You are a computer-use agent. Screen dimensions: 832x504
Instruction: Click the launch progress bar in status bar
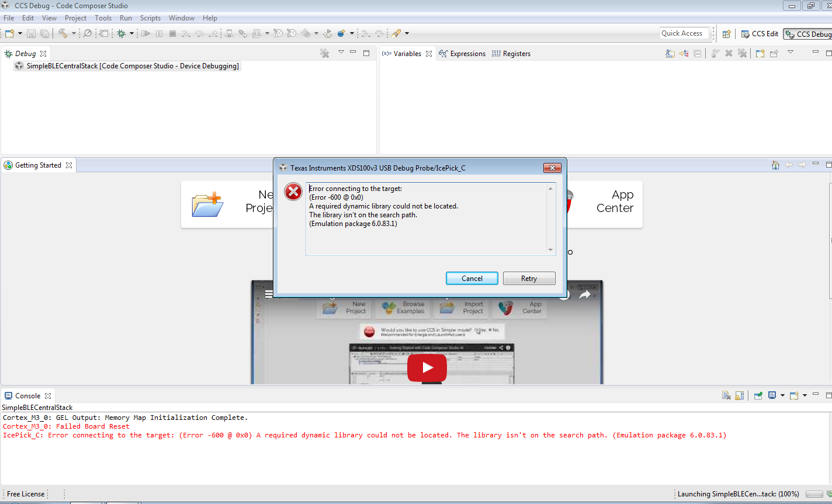pos(814,494)
